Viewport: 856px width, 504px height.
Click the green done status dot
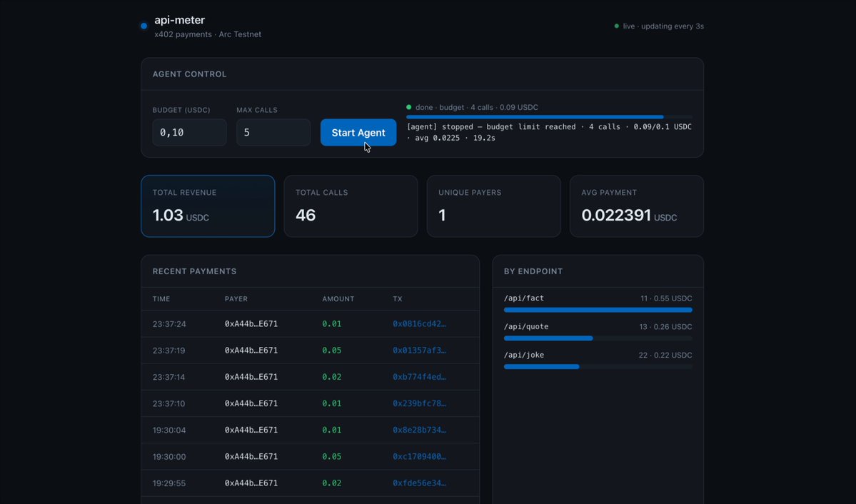[409, 107]
